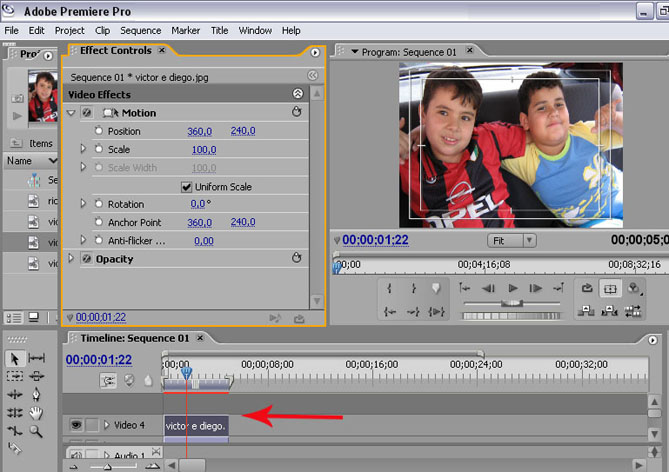Click the Position X value 360,0

point(199,131)
